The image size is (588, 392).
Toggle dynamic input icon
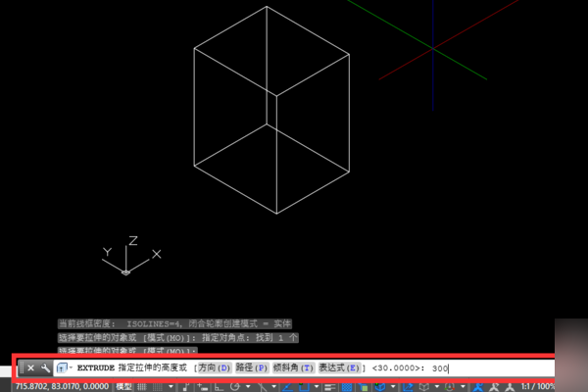pyautogui.click(x=203, y=387)
